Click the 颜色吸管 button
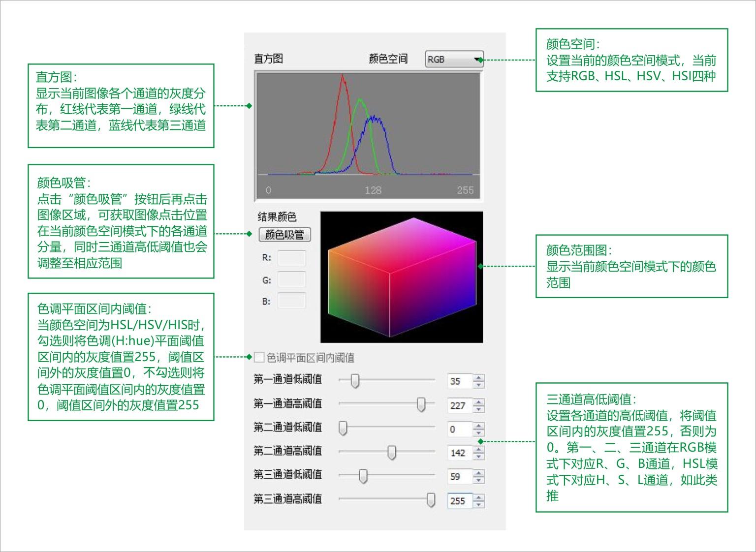 pos(284,235)
